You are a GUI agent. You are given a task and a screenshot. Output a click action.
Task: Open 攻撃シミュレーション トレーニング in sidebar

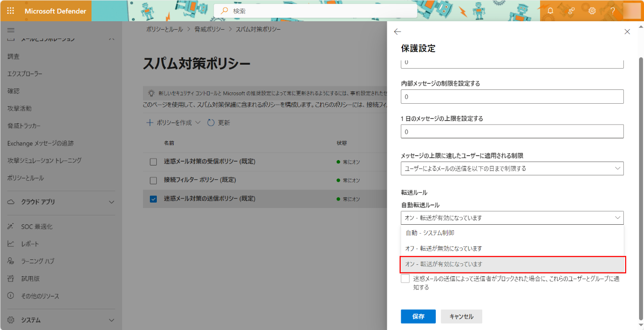coord(45,161)
